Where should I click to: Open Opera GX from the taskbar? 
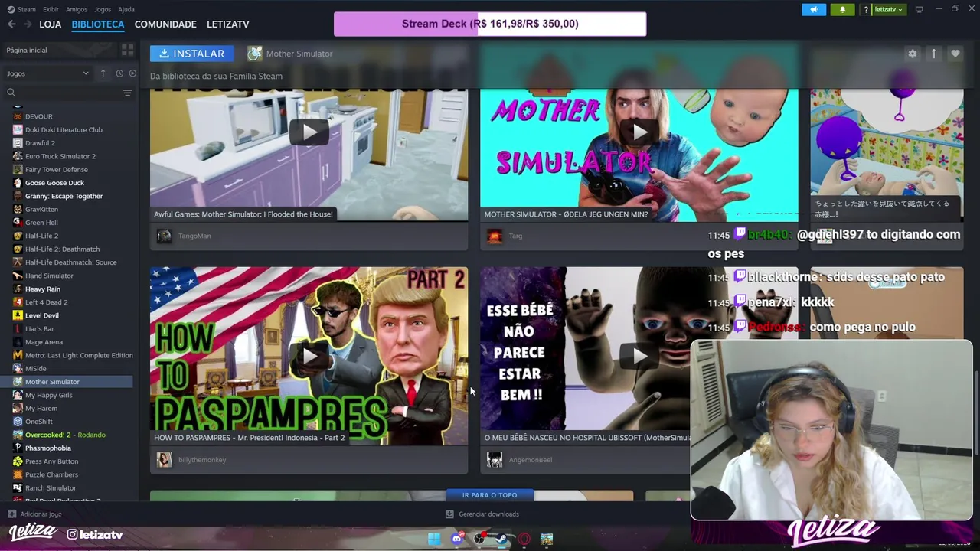[x=524, y=539]
